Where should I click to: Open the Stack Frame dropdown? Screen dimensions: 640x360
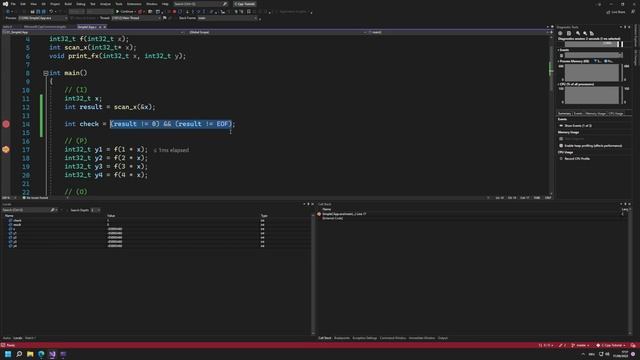pyautogui.click(x=228, y=18)
